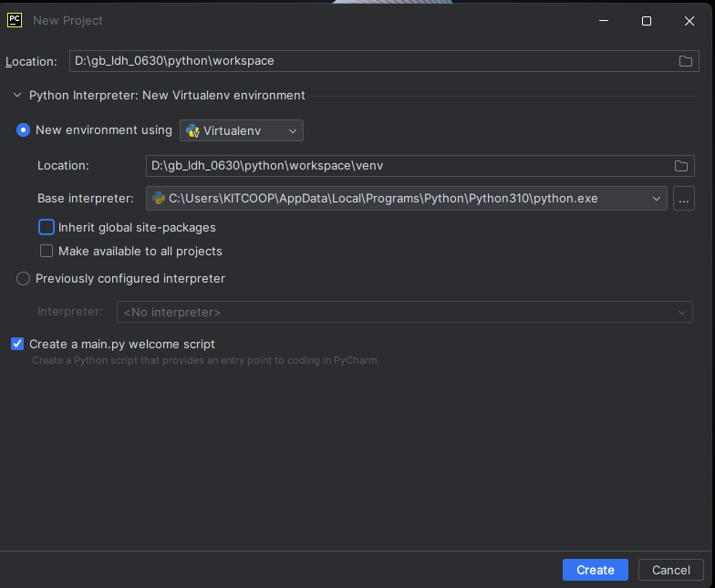Check Make available to all projects

pyautogui.click(x=47, y=252)
